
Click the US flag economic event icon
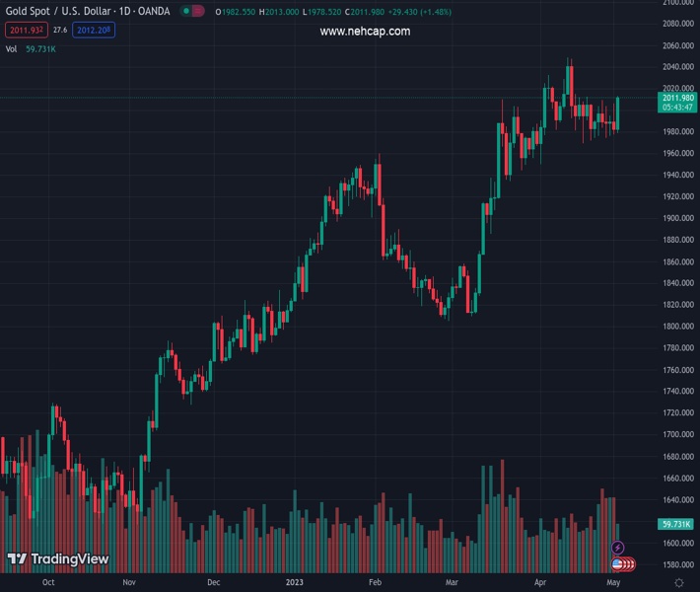618,563
